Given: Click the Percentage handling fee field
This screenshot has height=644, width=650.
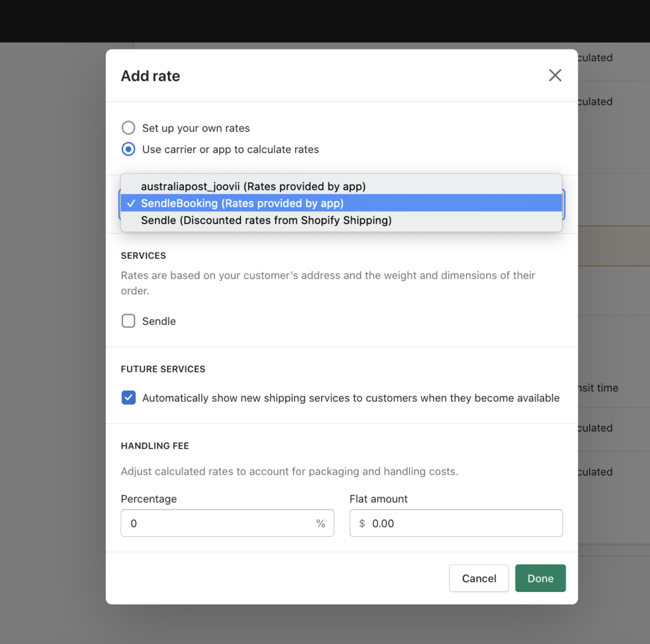Looking at the screenshot, I should pyautogui.click(x=216, y=523).
